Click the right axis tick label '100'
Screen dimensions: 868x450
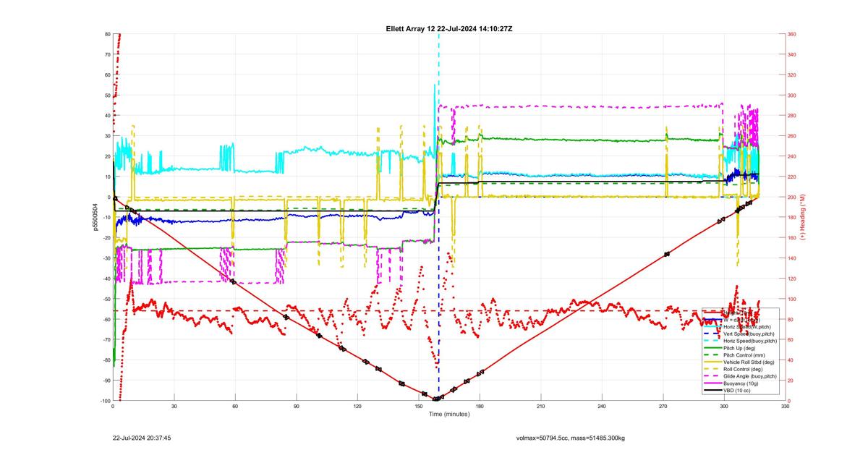pyautogui.click(x=792, y=299)
